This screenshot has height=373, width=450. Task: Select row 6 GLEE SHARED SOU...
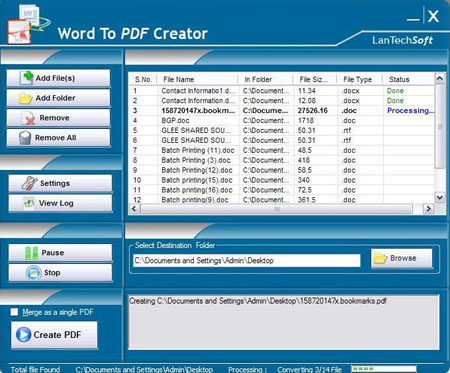click(x=282, y=140)
